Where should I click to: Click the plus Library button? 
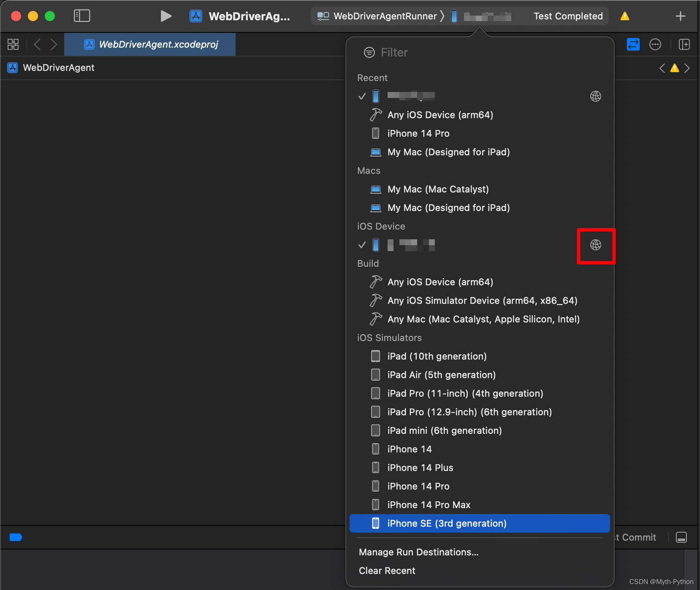[680, 16]
